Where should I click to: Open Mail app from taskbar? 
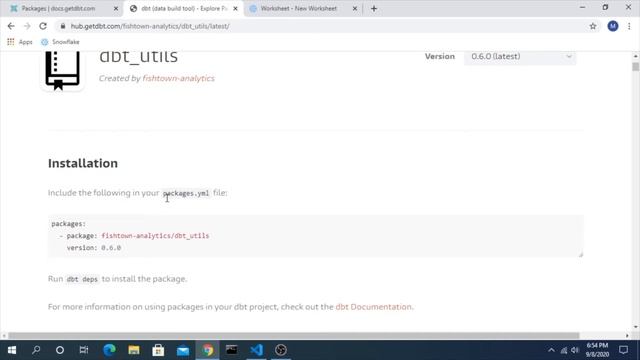pos(183,350)
